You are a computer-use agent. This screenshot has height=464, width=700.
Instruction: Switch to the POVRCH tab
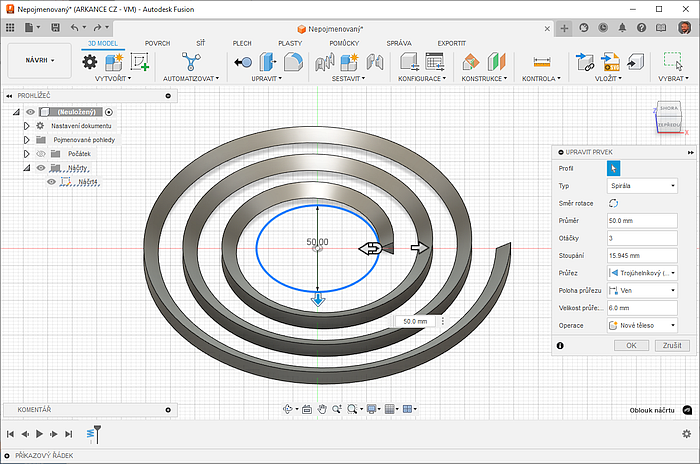(157, 44)
